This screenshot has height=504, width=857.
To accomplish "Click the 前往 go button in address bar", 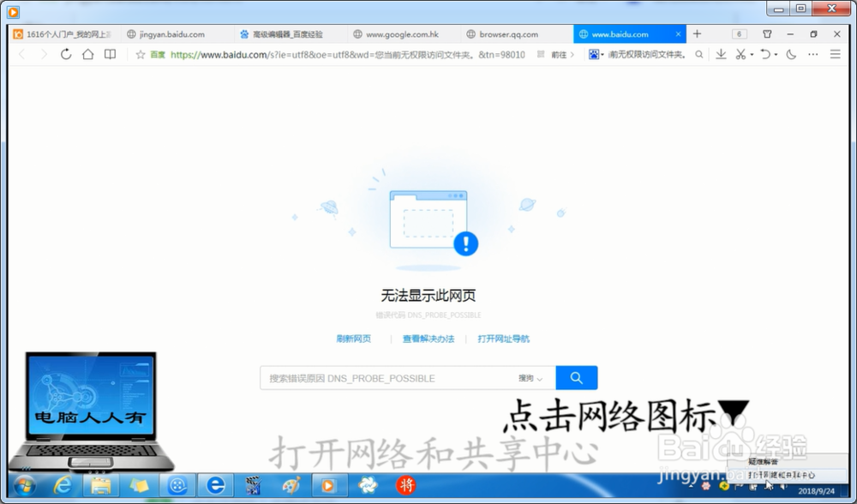I will [562, 55].
